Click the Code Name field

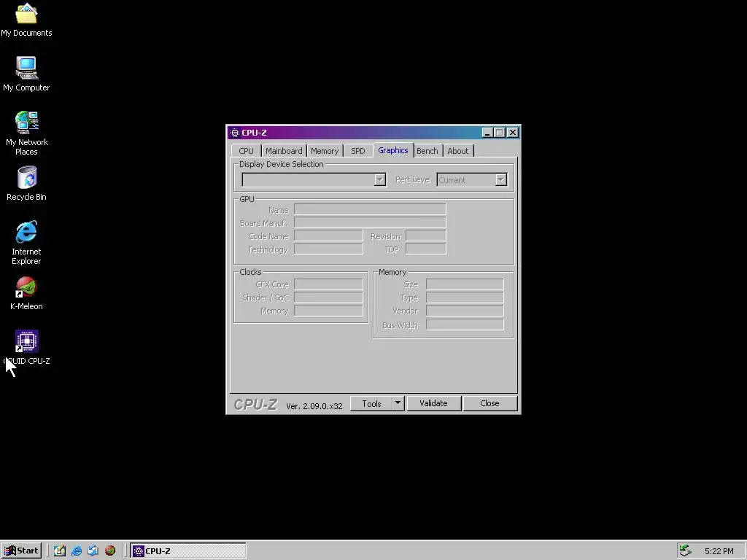click(x=328, y=236)
